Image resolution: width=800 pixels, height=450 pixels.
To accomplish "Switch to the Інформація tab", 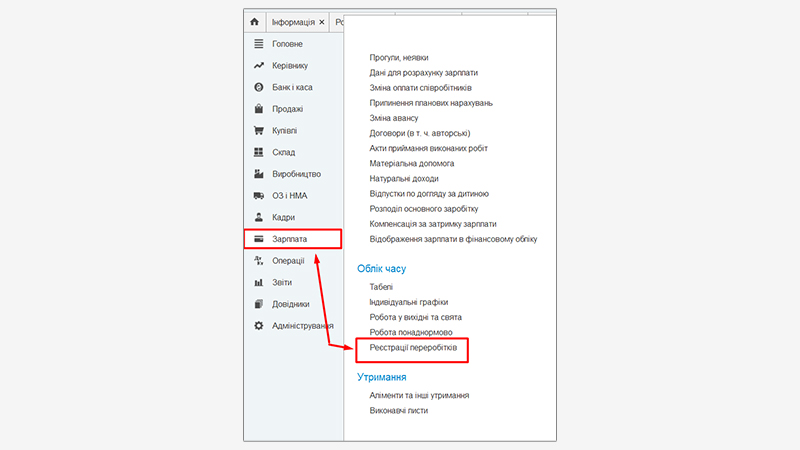I will coord(292,22).
